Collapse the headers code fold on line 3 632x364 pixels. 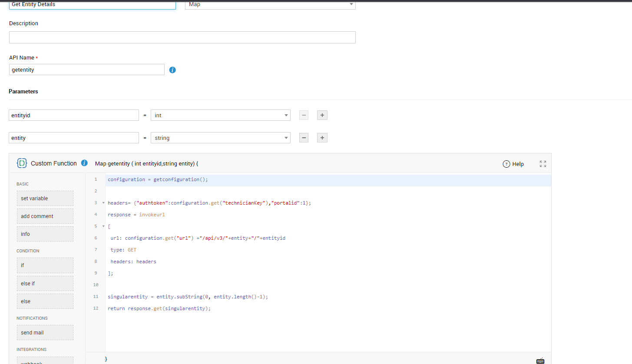(x=103, y=203)
